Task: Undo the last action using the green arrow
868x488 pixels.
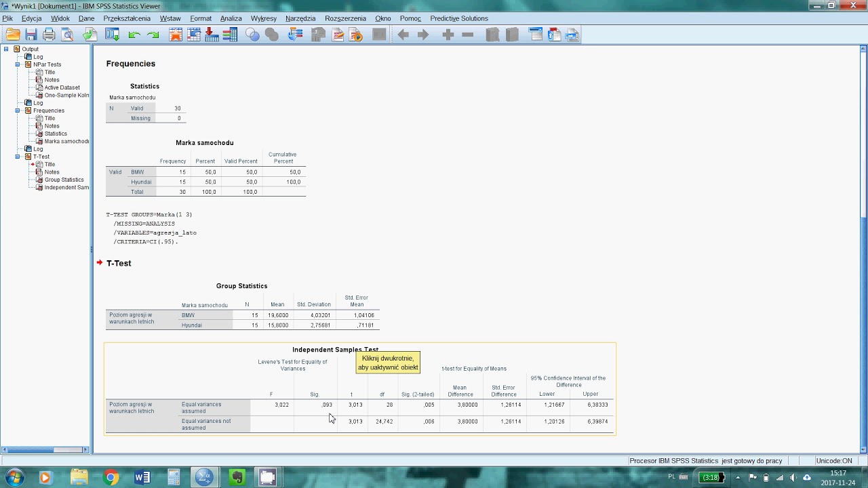Action: coord(134,35)
